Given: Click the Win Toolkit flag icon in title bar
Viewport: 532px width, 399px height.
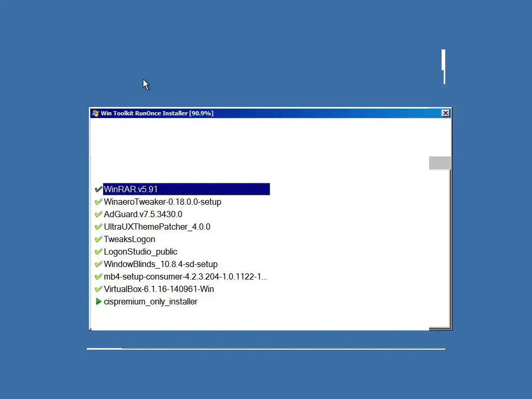Looking at the screenshot, I should [96, 113].
